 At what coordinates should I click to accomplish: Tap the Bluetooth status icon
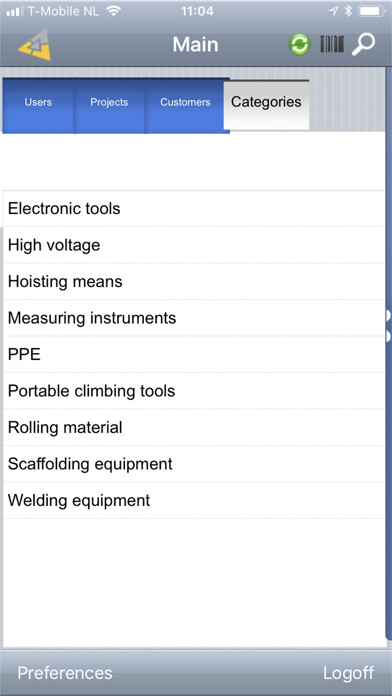coord(348,11)
